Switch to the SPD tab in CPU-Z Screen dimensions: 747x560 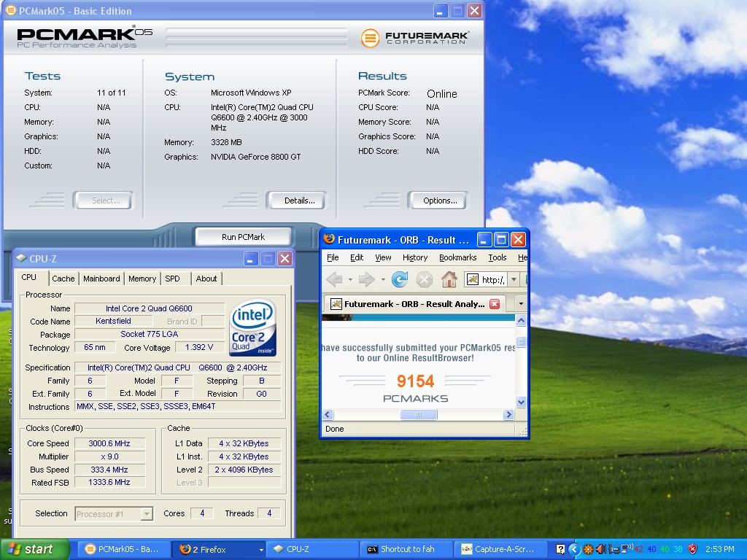pyautogui.click(x=172, y=279)
